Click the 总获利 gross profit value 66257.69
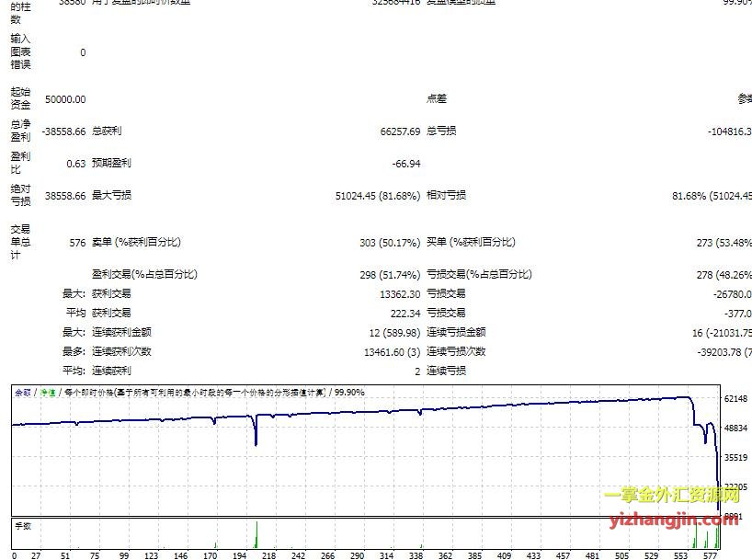The image size is (752, 560). [399, 131]
